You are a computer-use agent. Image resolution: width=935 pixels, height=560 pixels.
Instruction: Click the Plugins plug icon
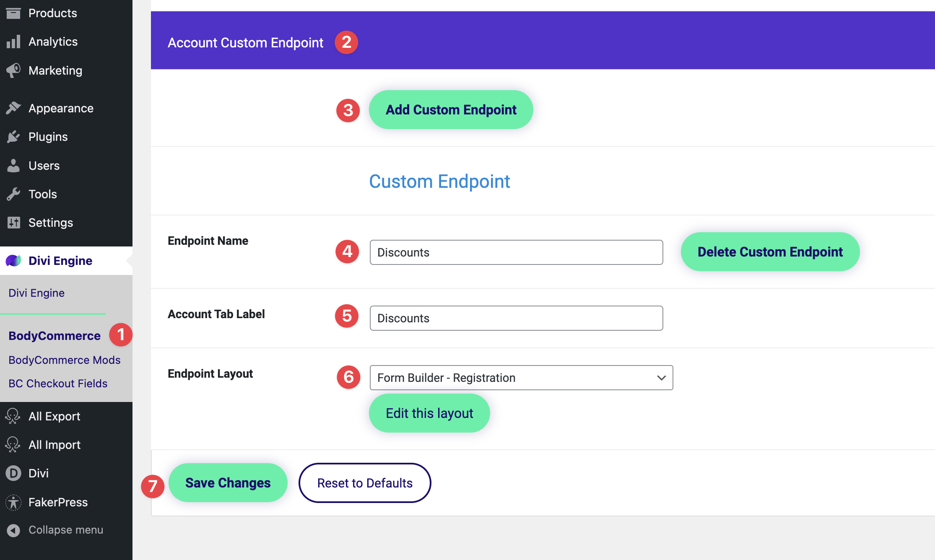coord(13,137)
